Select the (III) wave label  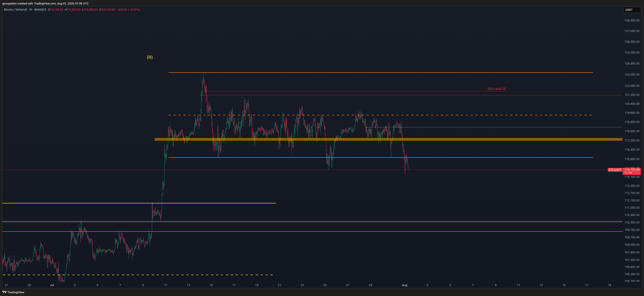(x=149, y=57)
